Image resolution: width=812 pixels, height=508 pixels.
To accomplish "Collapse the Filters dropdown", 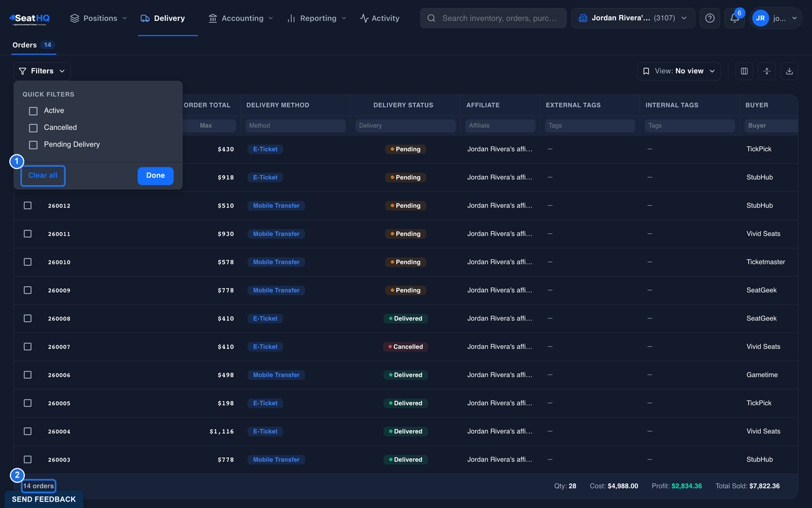I will click(42, 71).
